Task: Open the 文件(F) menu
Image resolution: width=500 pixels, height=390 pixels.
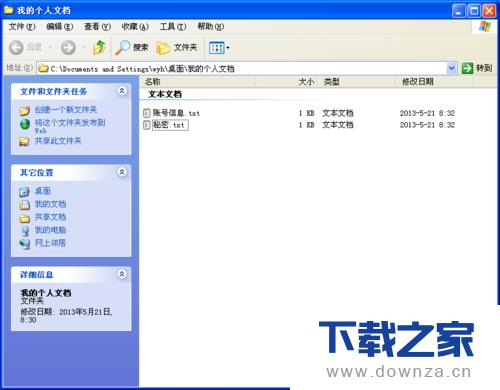Action: [22, 27]
